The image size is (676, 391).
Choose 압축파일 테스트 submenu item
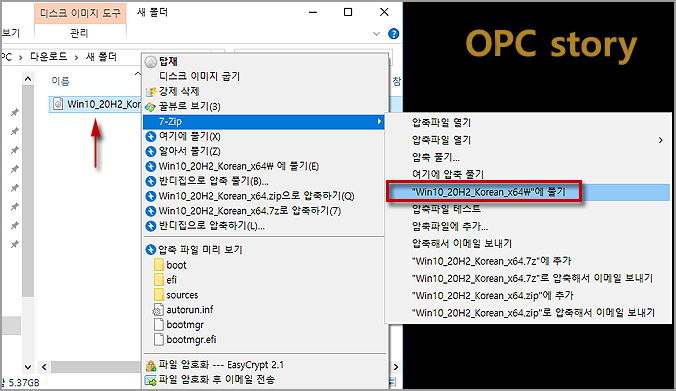pyautogui.click(x=446, y=209)
